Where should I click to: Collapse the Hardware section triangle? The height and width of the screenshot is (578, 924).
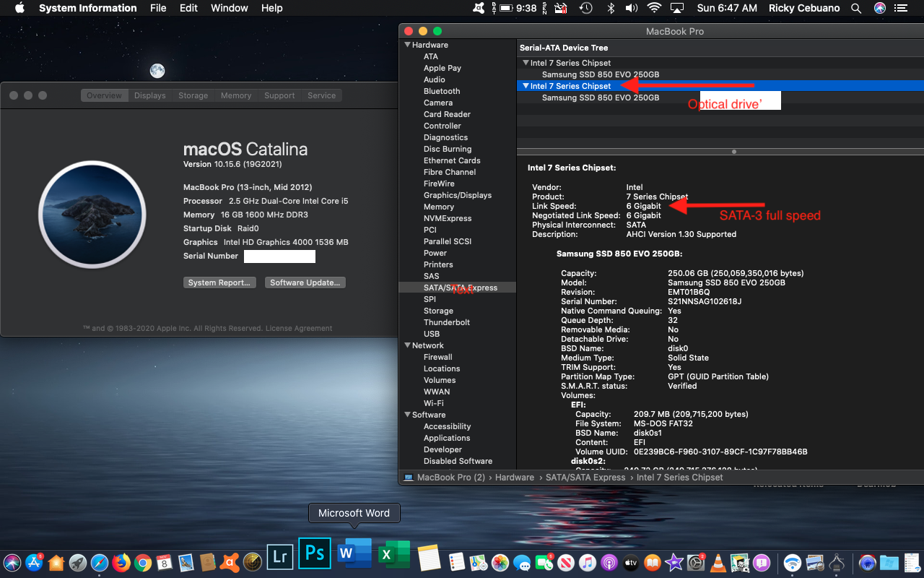pos(407,45)
